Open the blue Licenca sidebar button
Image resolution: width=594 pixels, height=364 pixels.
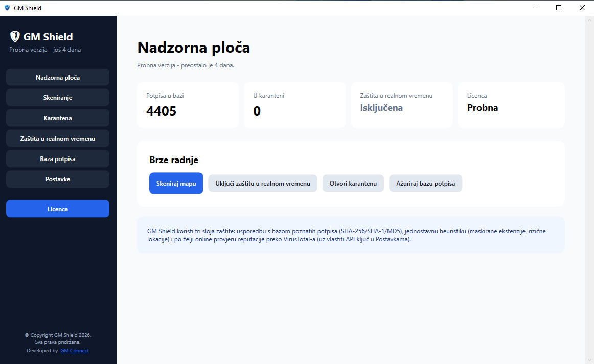pyautogui.click(x=58, y=209)
